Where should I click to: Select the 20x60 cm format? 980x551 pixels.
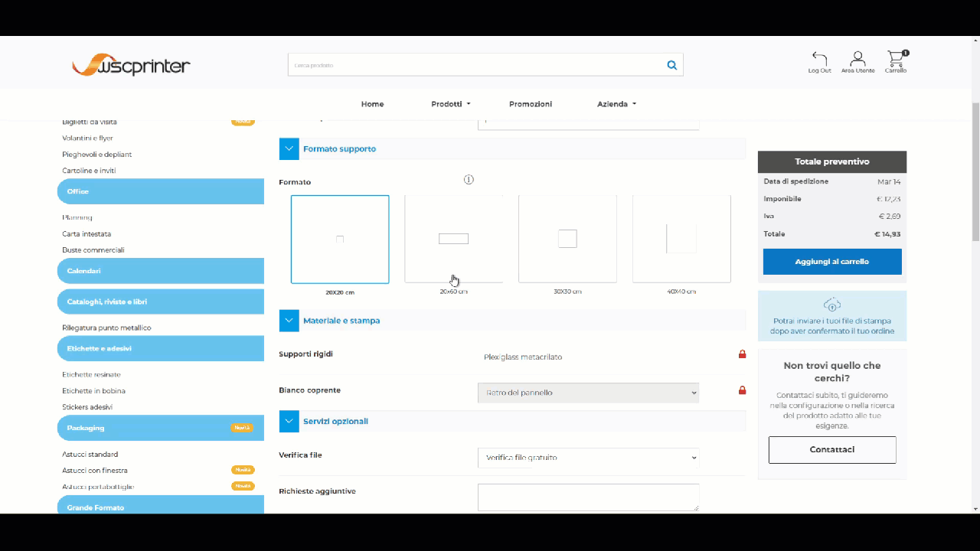[454, 240]
